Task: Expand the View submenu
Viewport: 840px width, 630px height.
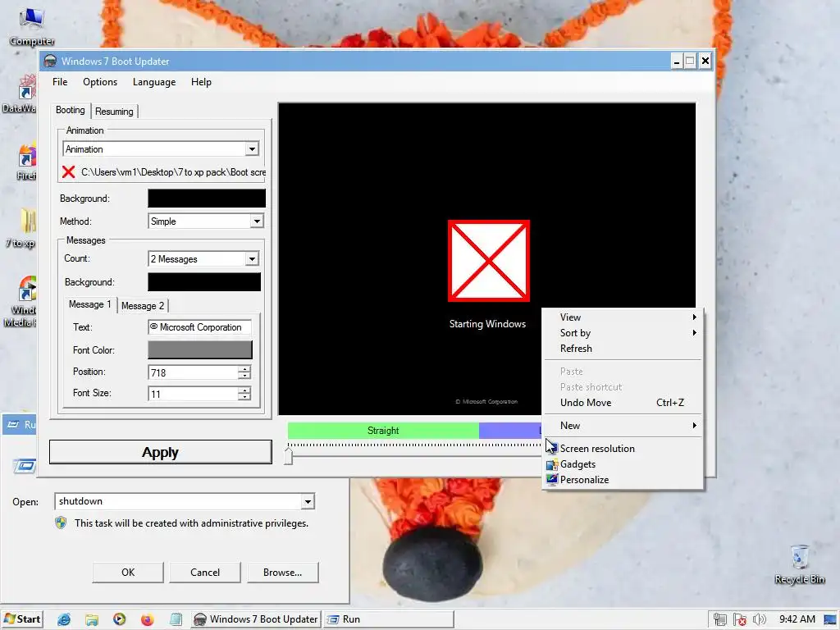Action: [x=623, y=317]
